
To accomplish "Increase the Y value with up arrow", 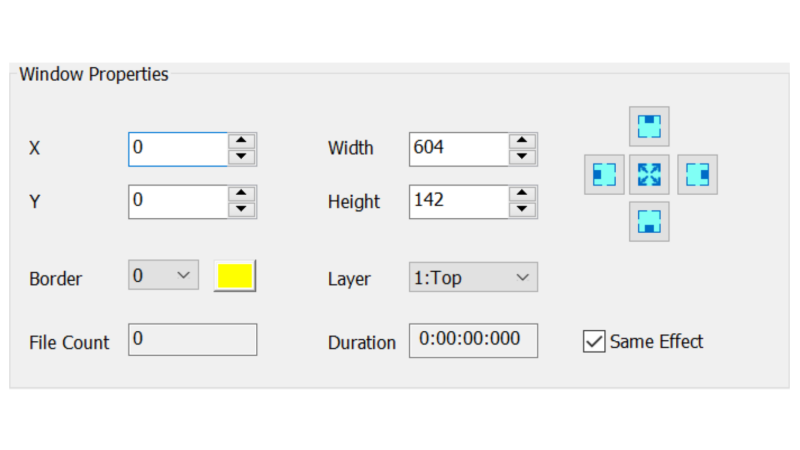I will tap(242, 193).
